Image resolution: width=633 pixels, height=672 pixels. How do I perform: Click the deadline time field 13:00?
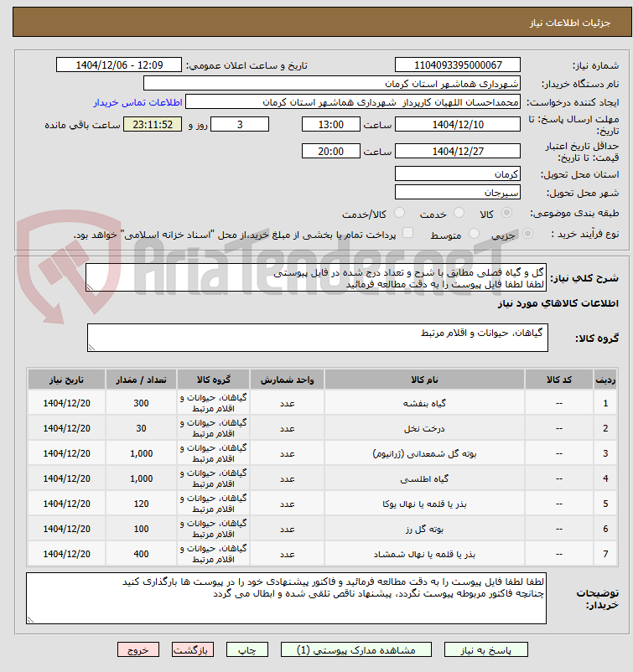330,124
